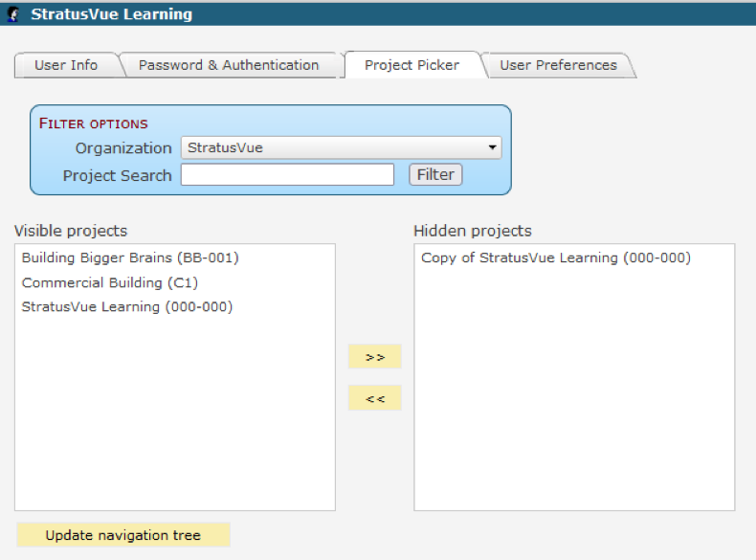Select Copy of StratusVue Learning hidden project
The height and width of the screenshot is (560, 756).
pyautogui.click(x=556, y=258)
